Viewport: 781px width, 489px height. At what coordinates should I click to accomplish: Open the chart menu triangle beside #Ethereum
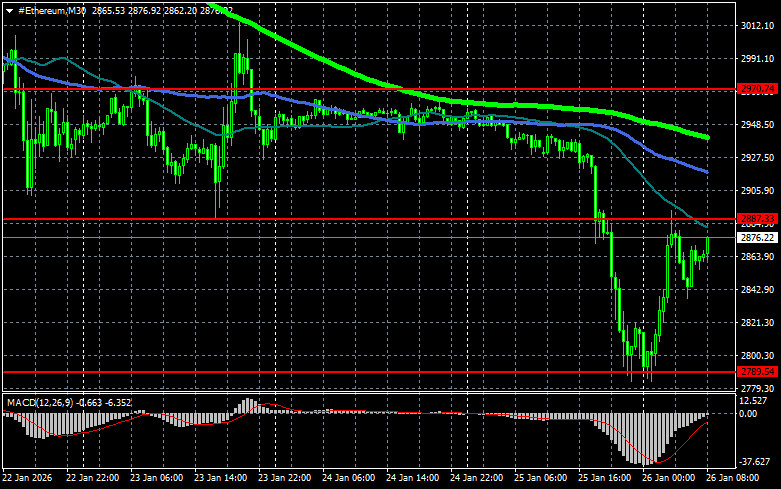pyautogui.click(x=9, y=10)
